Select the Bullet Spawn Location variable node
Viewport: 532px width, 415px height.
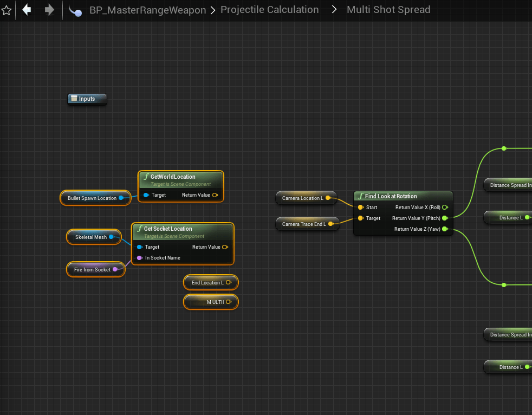[91, 198]
